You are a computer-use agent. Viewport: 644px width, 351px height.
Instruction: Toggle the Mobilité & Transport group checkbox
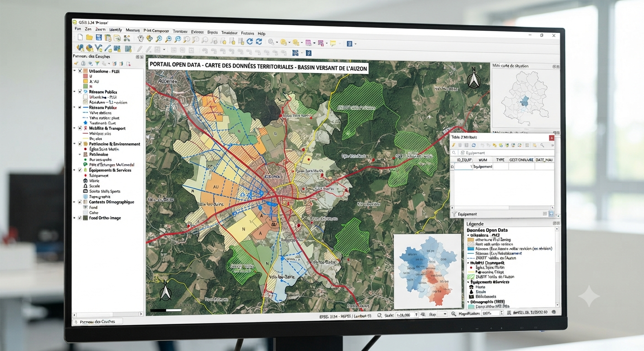(x=80, y=128)
